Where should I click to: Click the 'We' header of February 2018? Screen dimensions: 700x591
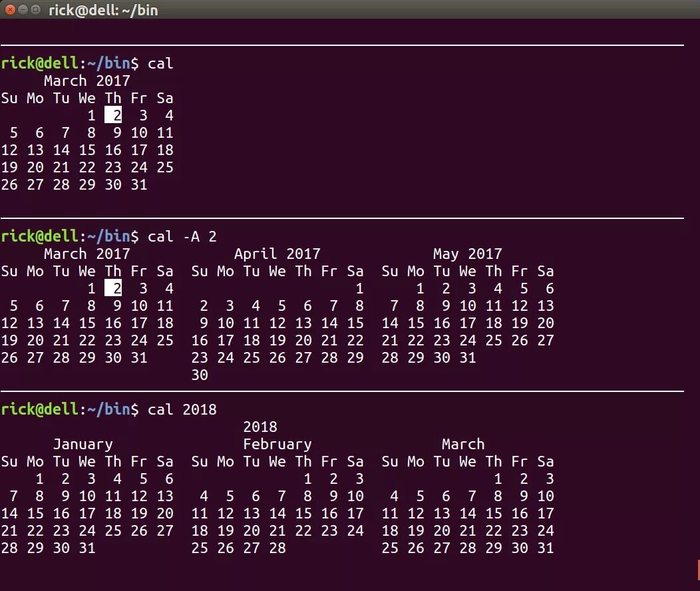(x=277, y=461)
